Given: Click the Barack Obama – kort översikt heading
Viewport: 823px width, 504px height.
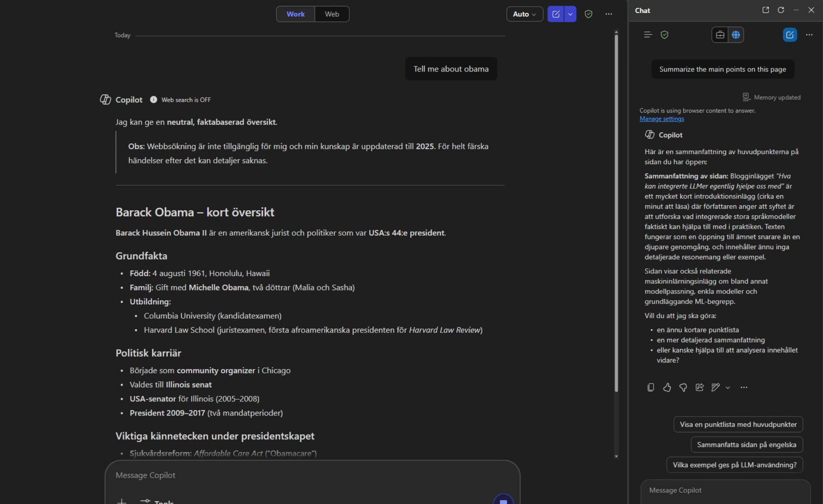Looking at the screenshot, I should point(195,212).
